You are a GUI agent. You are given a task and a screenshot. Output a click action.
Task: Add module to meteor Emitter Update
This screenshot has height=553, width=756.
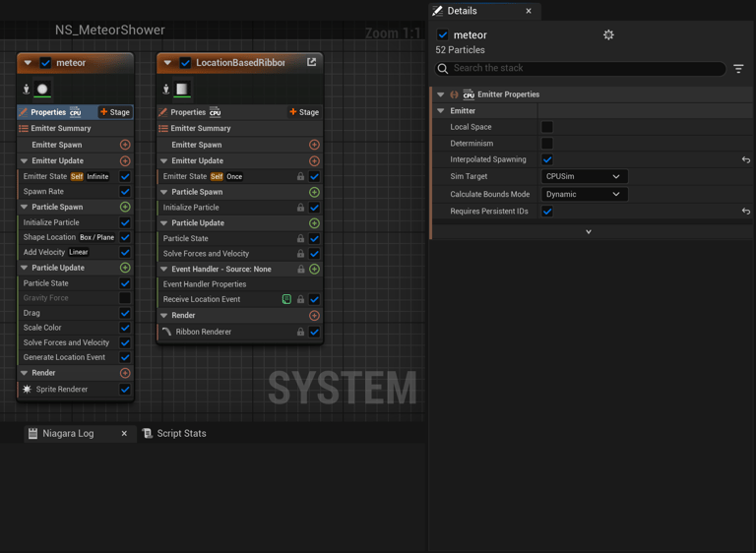click(x=125, y=161)
